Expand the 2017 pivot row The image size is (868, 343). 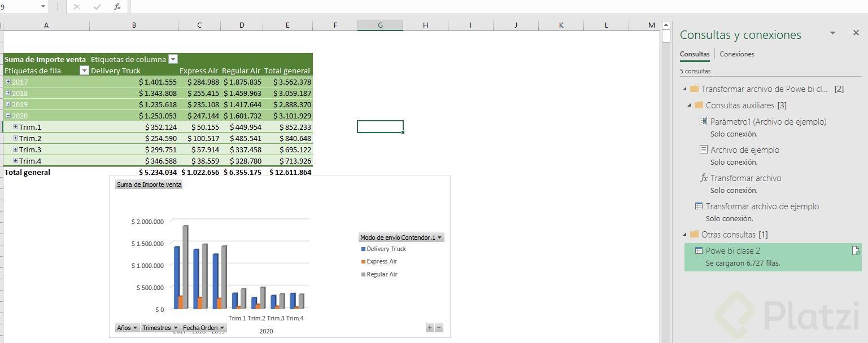[8, 82]
